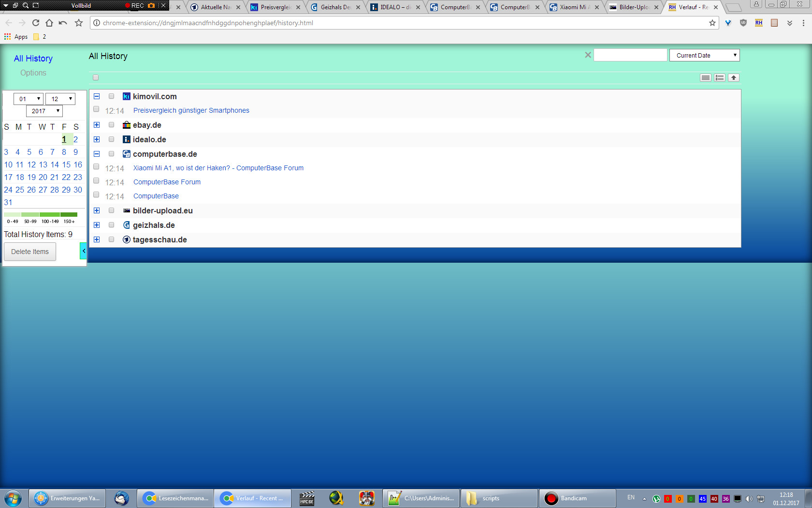Screen dimensions: 812x508
Task: Check the ebay.de group checkbox
Action: point(111,125)
